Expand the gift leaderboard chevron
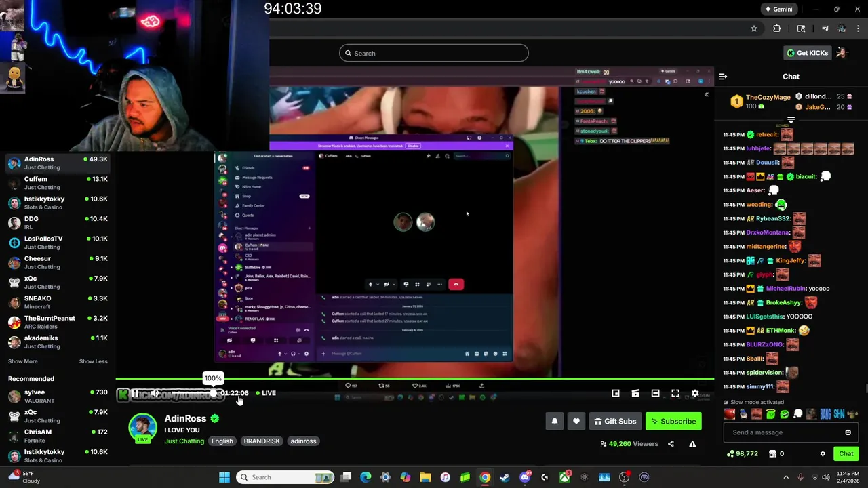Image resolution: width=868 pixels, height=488 pixels. [791, 120]
